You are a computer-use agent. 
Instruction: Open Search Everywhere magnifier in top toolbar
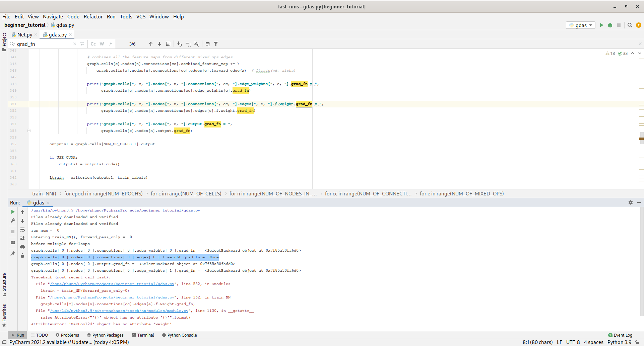point(630,25)
